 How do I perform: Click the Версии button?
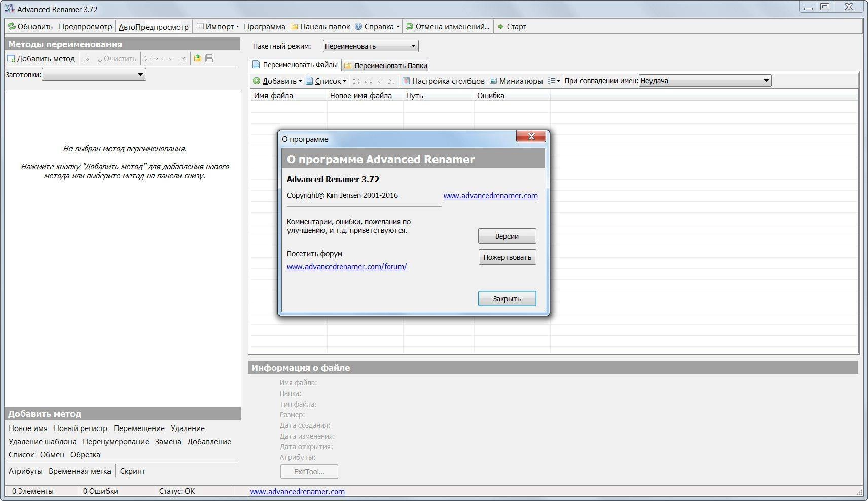pos(507,236)
